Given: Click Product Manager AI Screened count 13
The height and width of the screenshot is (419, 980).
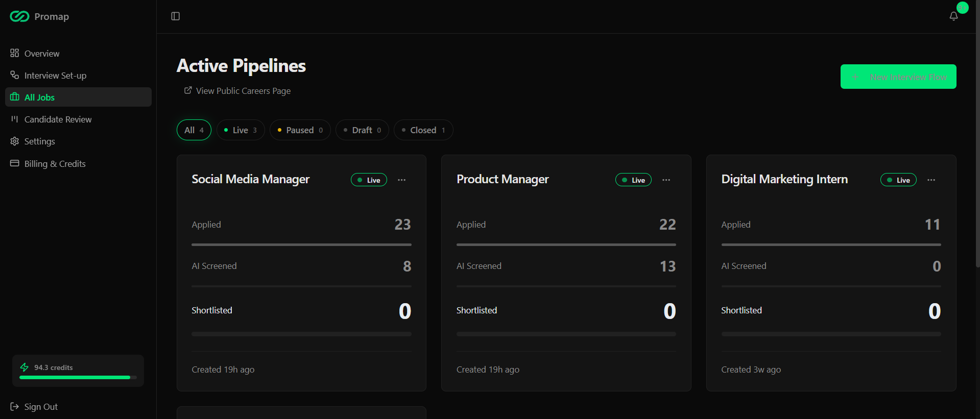Looking at the screenshot, I should click(x=667, y=266).
